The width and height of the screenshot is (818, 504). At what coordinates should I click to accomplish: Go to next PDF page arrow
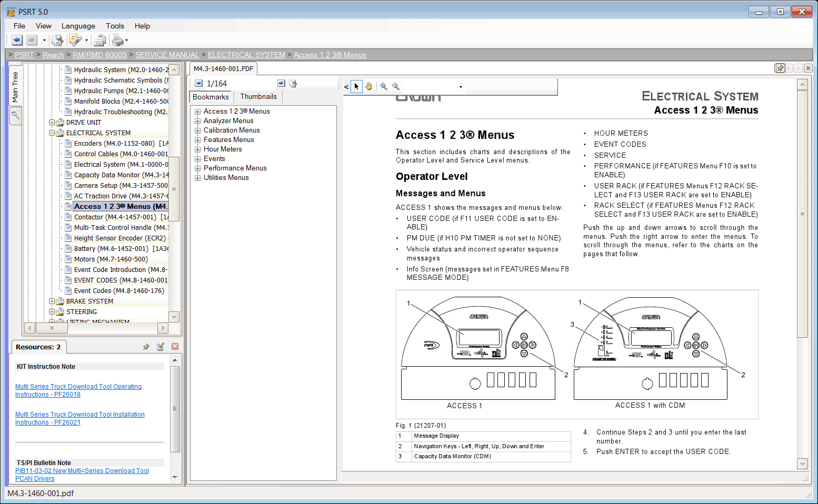point(281,83)
